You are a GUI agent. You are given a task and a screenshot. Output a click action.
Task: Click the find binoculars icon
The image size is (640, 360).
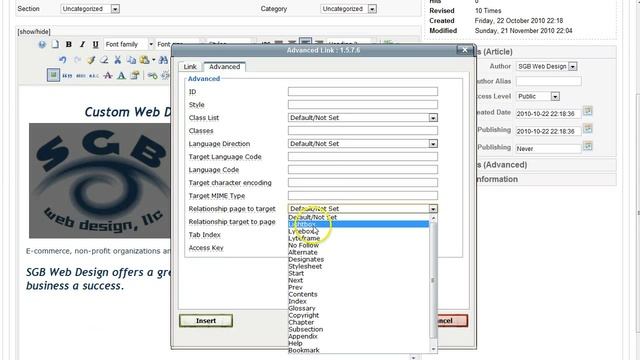164,60
